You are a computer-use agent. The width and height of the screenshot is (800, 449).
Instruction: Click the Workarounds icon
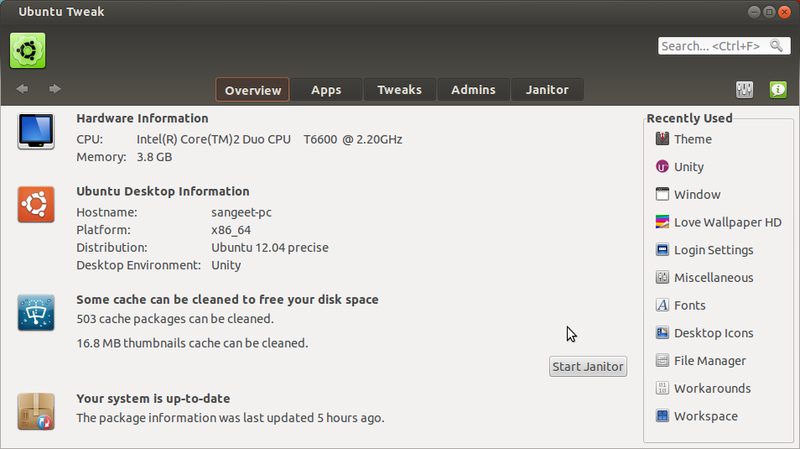(x=662, y=388)
